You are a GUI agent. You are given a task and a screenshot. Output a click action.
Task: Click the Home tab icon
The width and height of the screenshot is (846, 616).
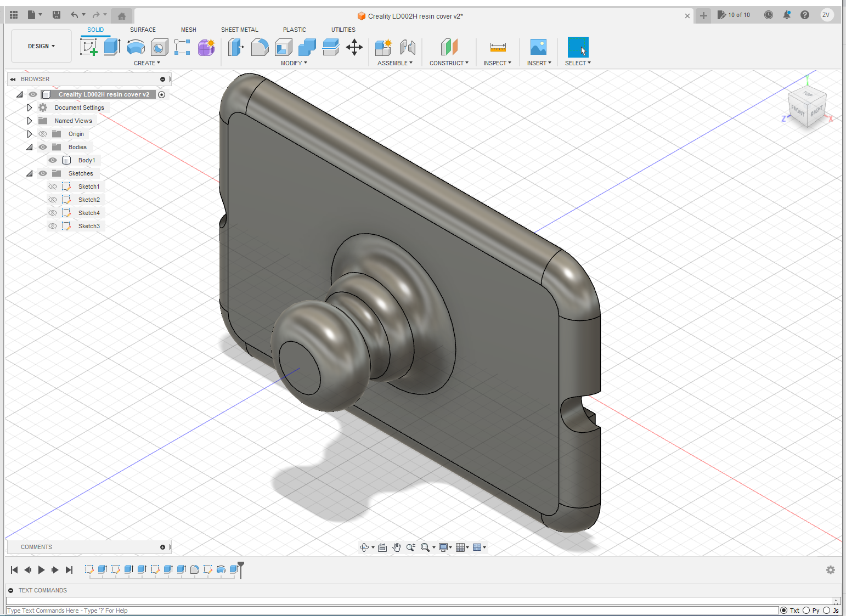(122, 16)
